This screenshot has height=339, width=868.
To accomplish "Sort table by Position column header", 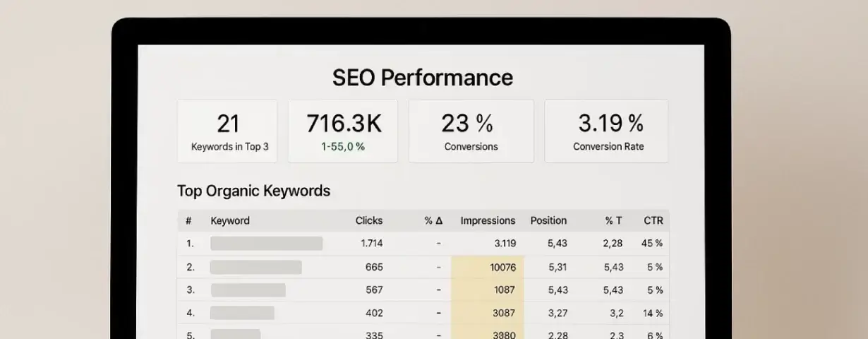I will point(548,220).
